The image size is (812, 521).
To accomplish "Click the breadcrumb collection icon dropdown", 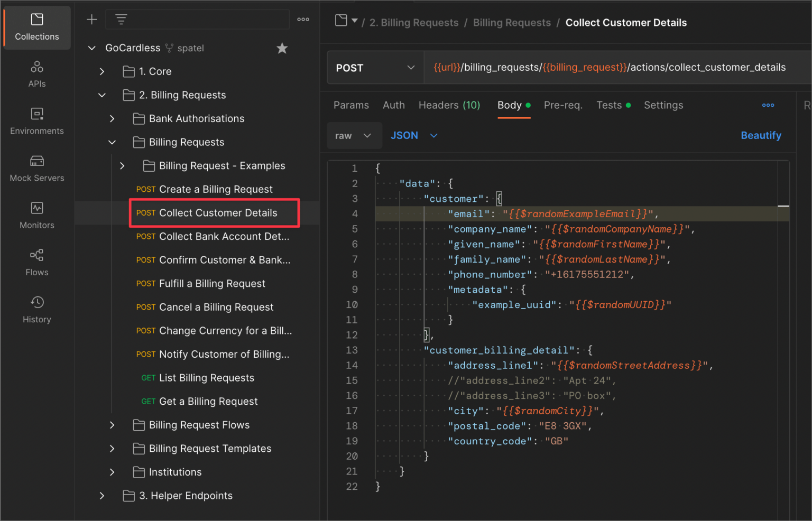I will coord(346,21).
